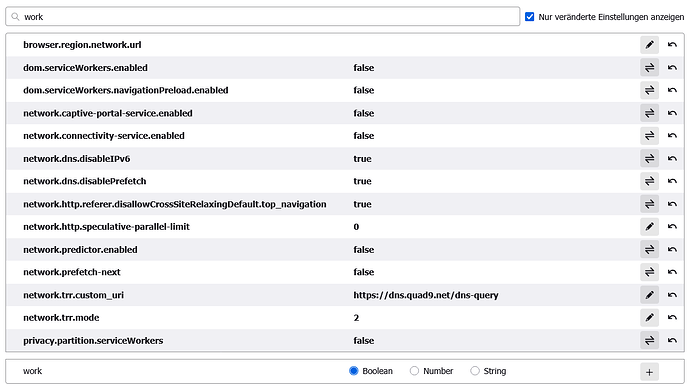The image size is (690, 388).
Task: Toggle the referer disallowCrossSiteRelaxingDefault.top_navigation value
Action: pyautogui.click(x=649, y=204)
